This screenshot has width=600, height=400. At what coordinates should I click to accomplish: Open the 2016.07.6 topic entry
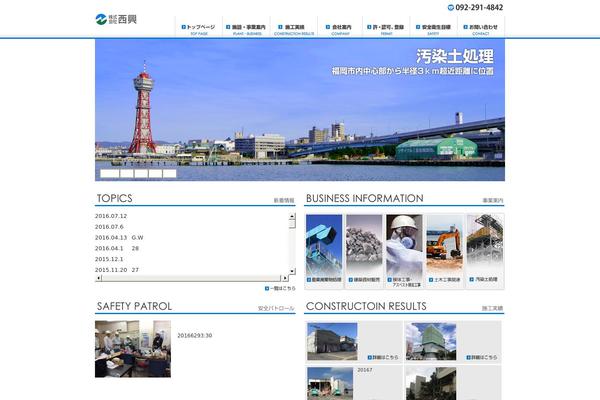tap(109, 227)
